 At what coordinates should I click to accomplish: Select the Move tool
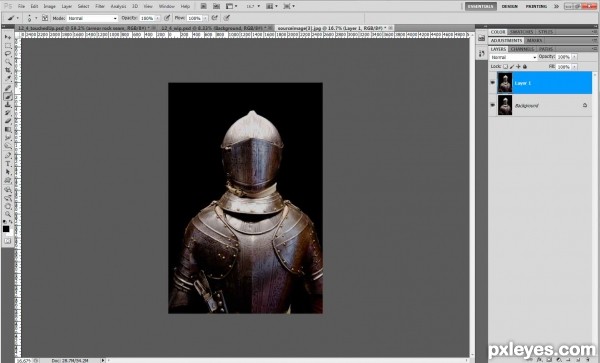(x=8, y=37)
